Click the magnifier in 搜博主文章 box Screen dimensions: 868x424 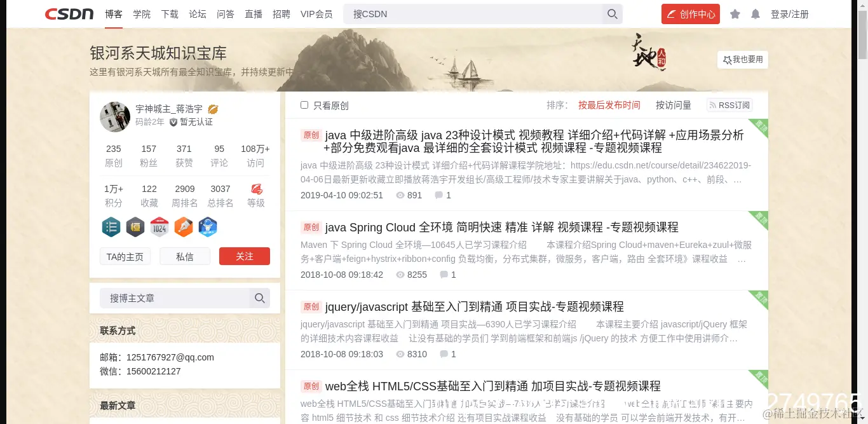[260, 298]
